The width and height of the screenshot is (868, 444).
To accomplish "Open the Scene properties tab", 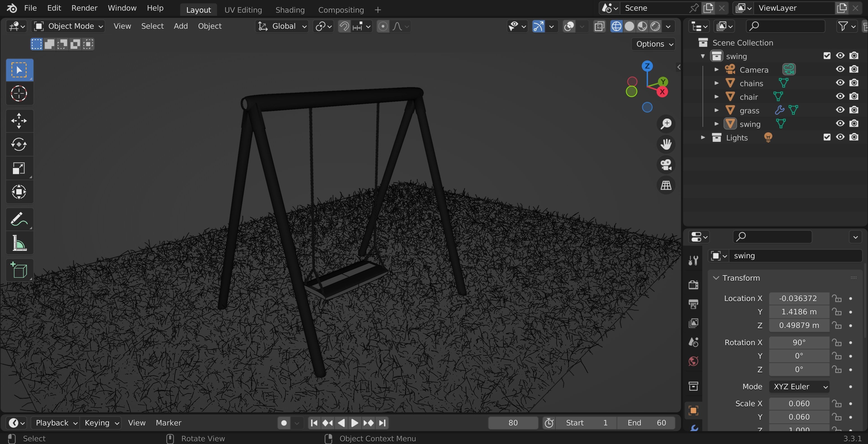I will [693, 342].
